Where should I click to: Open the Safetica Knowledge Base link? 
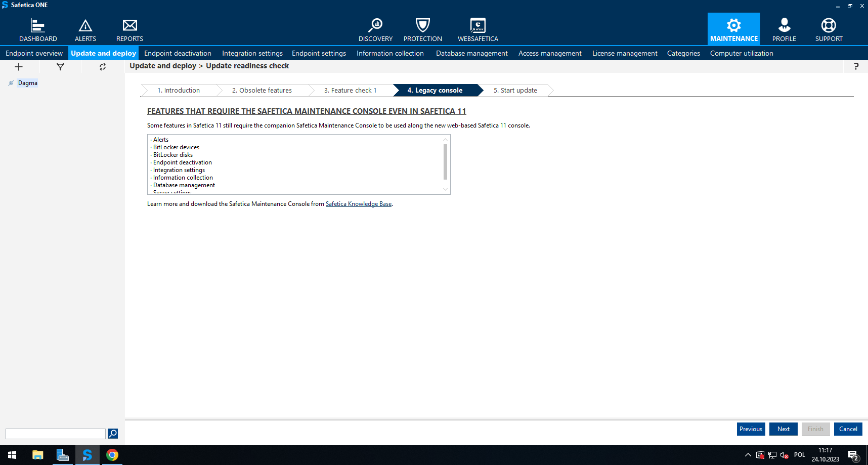(358, 204)
